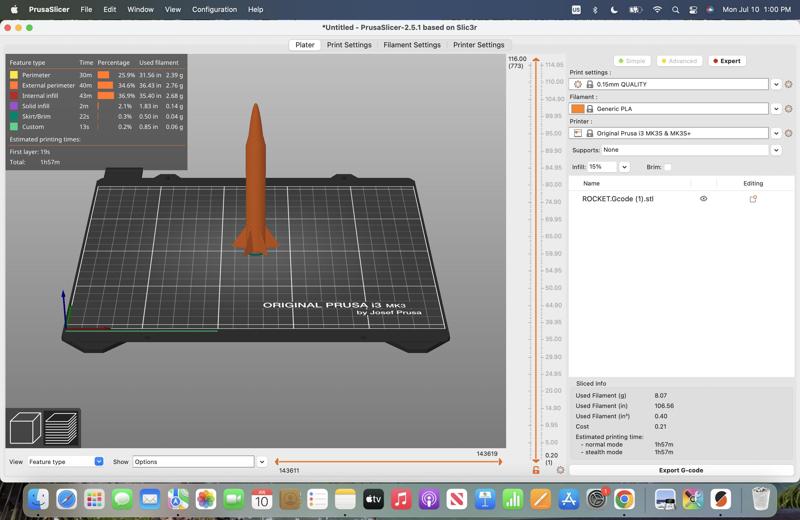Viewport: 800px width, 520px height.
Task: Click the Export G-code button
Action: click(681, 470)
